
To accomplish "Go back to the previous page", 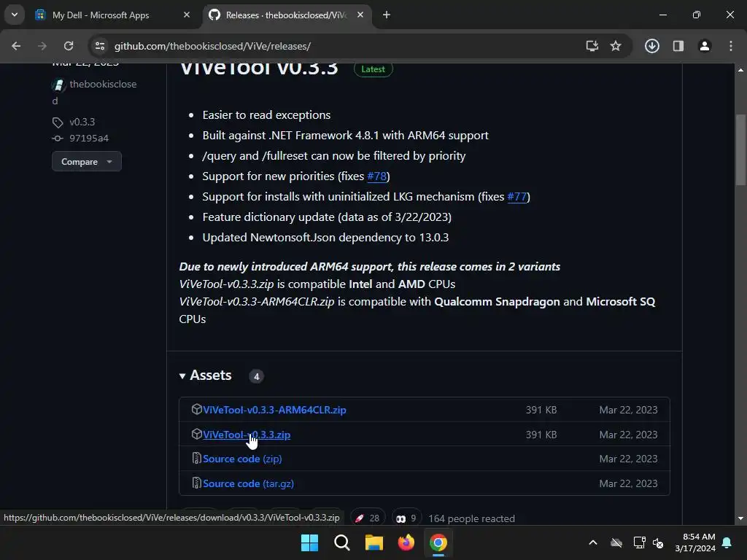I will point(16,46).
